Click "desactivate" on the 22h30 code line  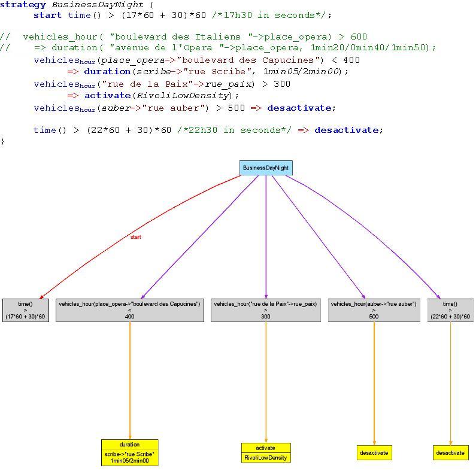pyautogui.click(x=347, y=130)
